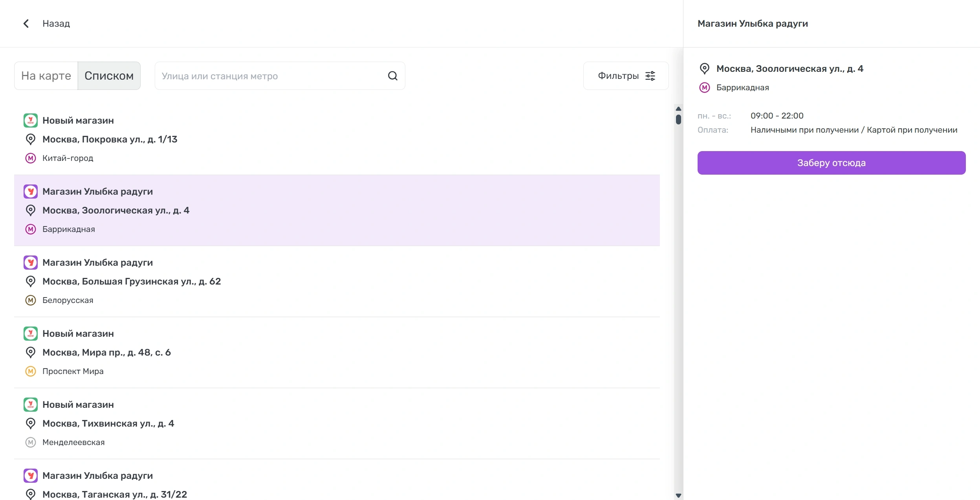Click the scrollbar down arrow

(x=678, y=495)
